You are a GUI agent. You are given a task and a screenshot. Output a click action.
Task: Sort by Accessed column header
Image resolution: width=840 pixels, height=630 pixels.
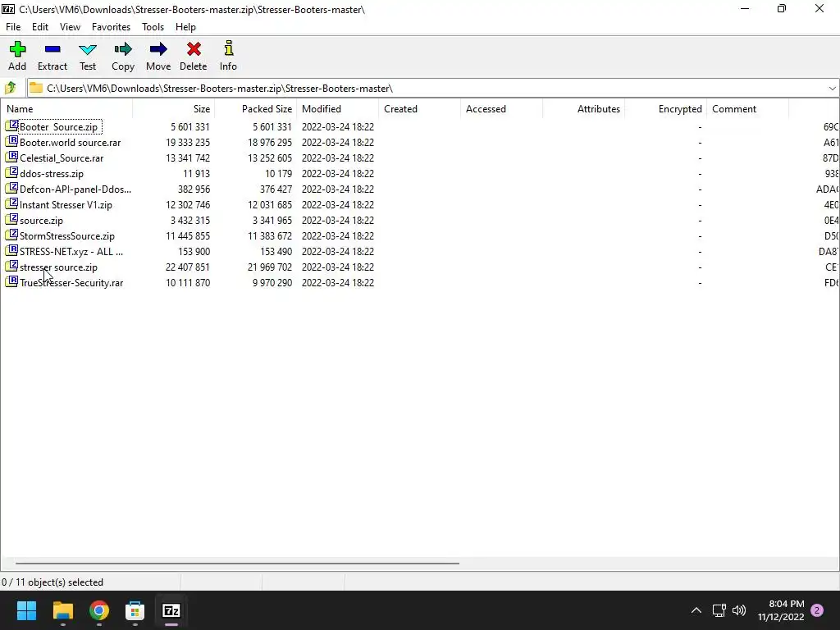point(501,109)
